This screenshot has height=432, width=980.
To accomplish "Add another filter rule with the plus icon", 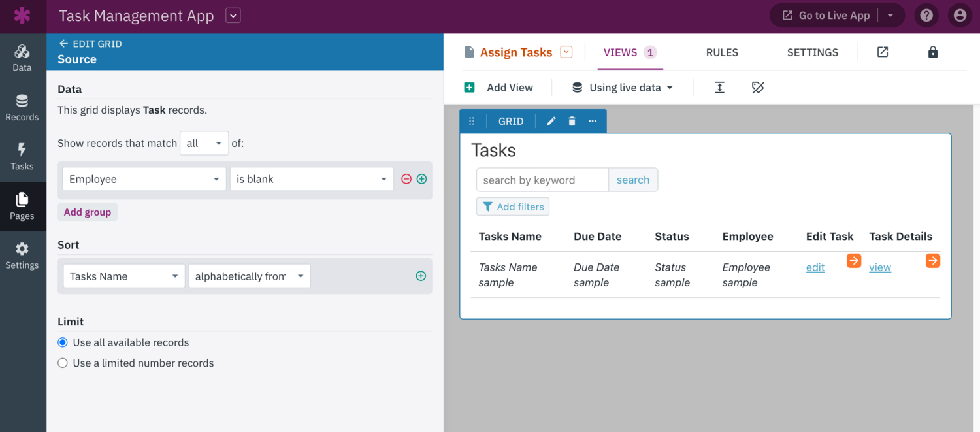I will tap(421, 178).
